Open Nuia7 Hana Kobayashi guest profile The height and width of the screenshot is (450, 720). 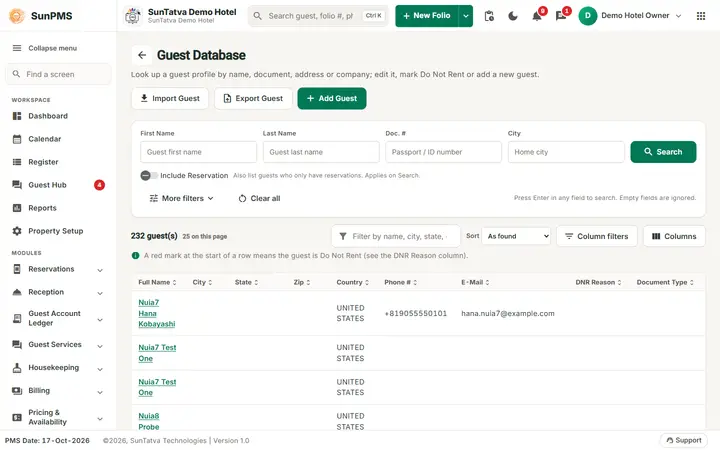[x=157, y=313]
